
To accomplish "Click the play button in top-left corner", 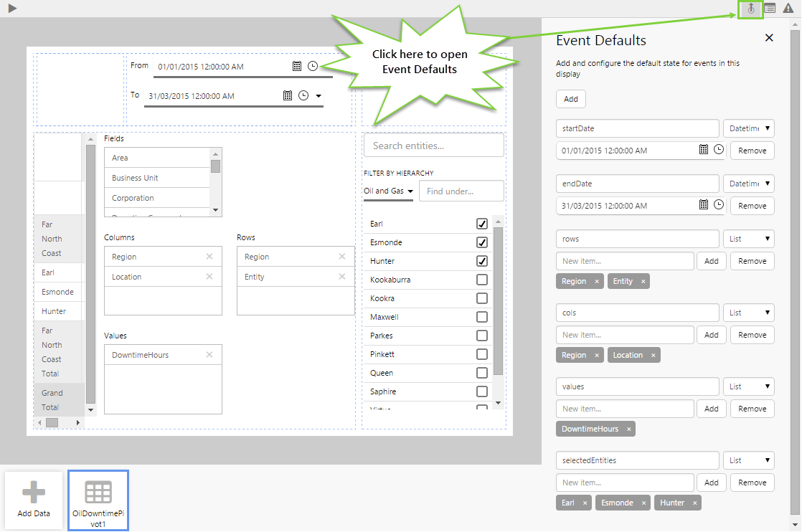I will (x=12, y=9).
